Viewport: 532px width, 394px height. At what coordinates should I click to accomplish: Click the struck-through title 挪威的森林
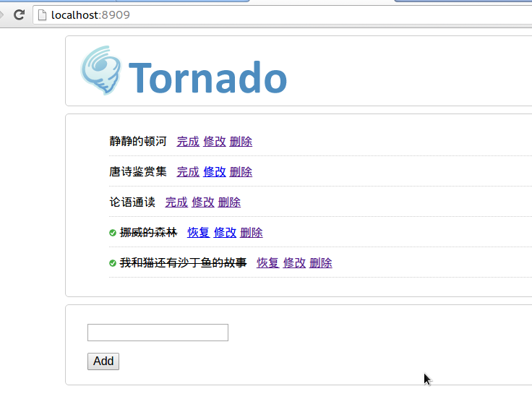click(149, 233)
